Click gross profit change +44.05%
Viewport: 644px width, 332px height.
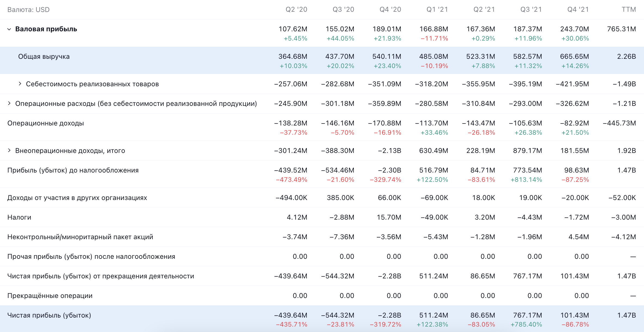point(340,38)
